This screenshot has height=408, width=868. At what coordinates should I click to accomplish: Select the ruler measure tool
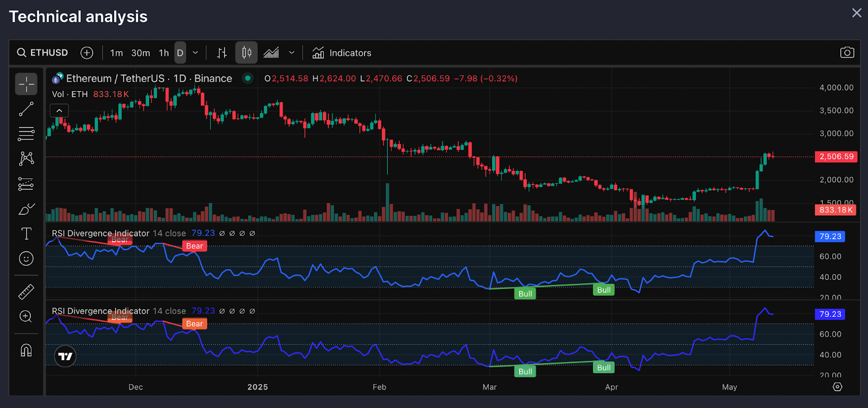(26, 292)
